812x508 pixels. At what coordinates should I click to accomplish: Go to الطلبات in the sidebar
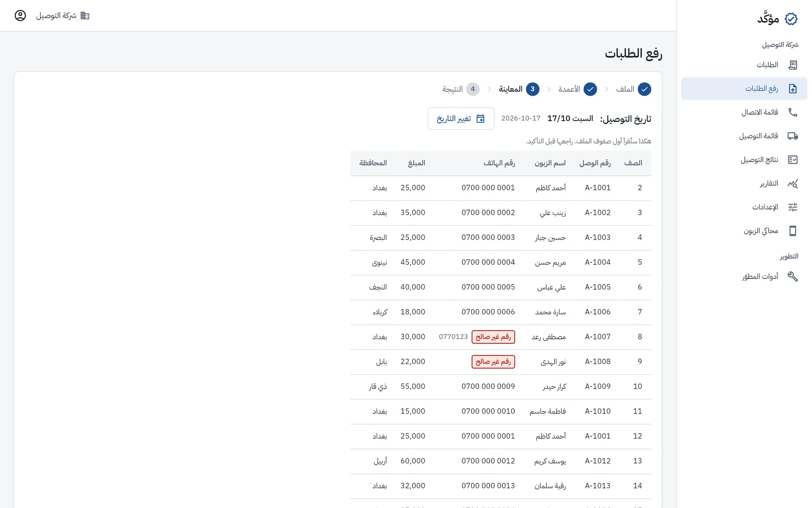pos(744,65)
